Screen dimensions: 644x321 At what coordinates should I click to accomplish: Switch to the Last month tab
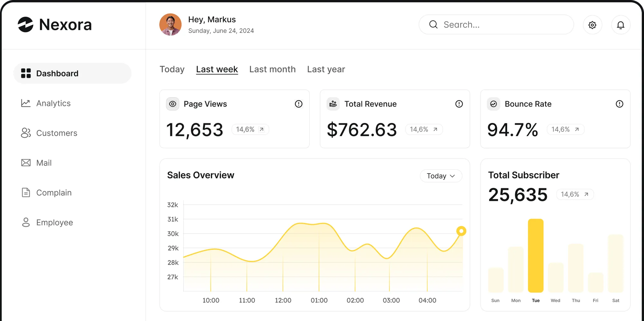272,69
